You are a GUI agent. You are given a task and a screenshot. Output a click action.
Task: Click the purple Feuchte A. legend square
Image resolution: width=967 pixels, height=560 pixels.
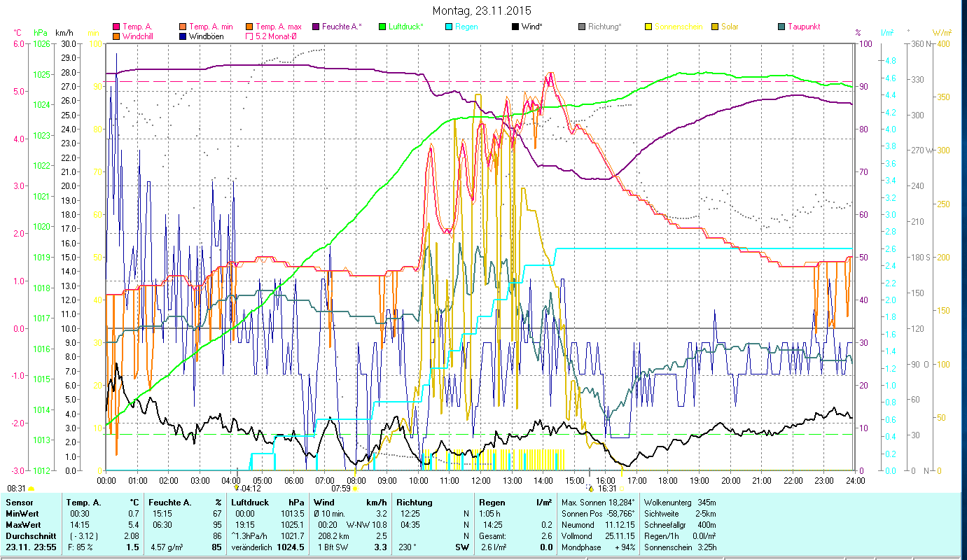316,27
